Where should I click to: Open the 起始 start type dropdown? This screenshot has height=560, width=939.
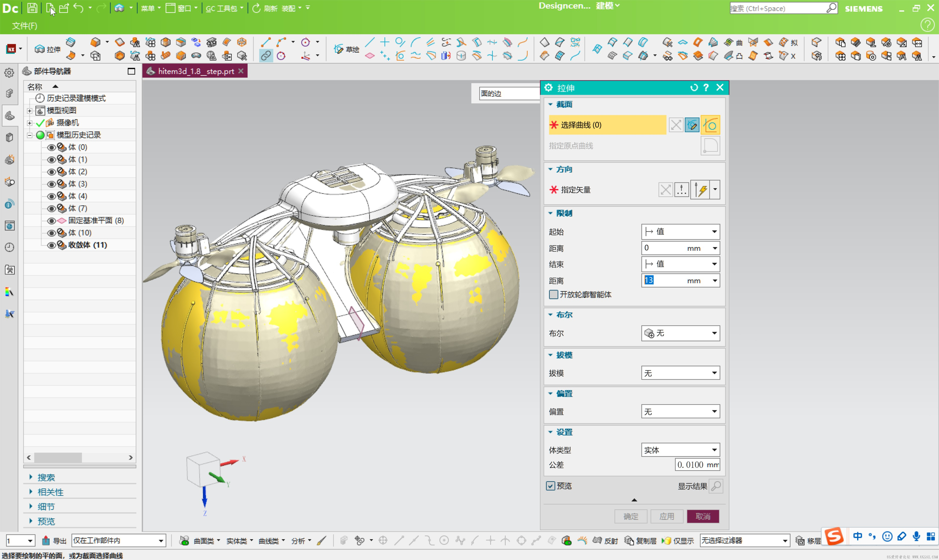coord(680,231)
